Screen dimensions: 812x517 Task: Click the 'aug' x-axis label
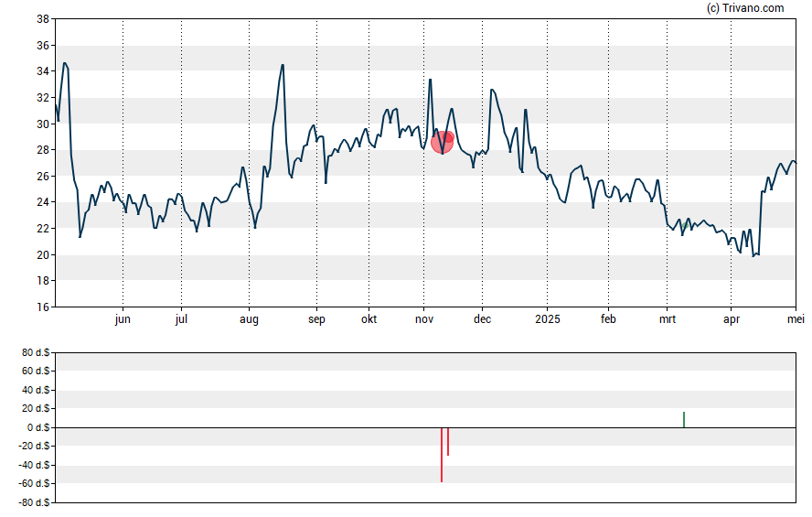(x=249, y=319)
